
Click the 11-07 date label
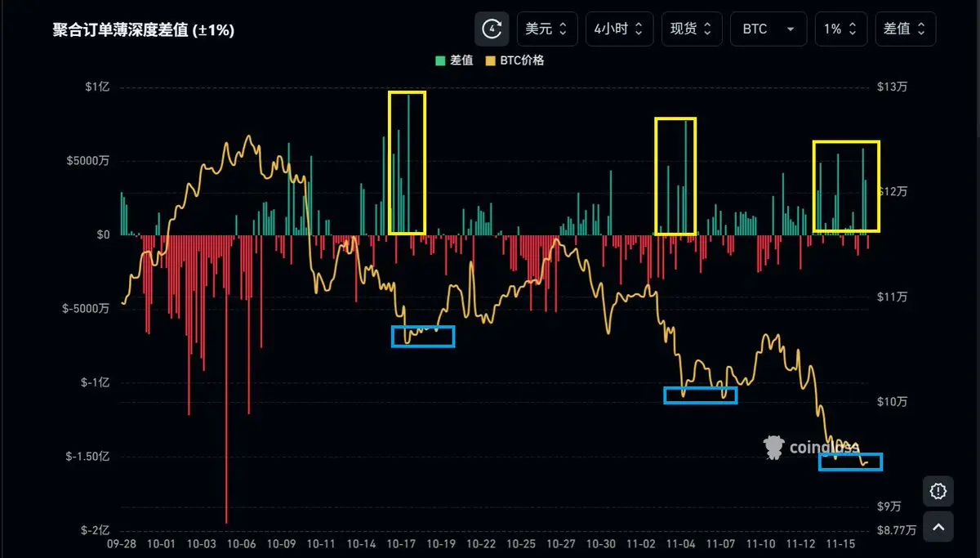point(722,543)
